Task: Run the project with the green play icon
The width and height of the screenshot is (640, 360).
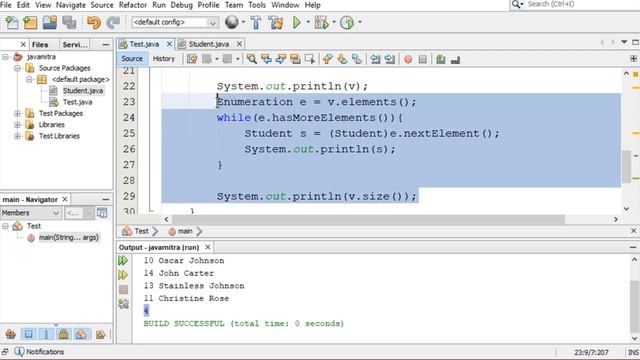Action: pyautogui.click(x=297, y=22)
